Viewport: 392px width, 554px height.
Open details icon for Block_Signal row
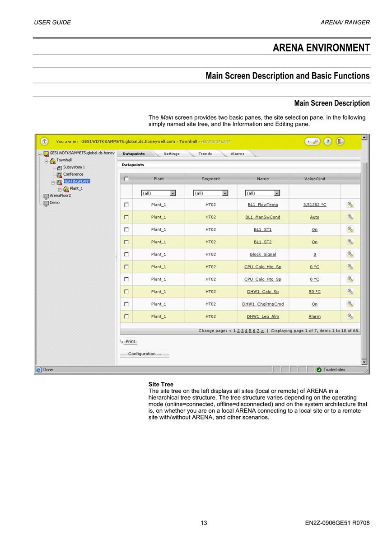pyautogui.click(x=350, y=254)
